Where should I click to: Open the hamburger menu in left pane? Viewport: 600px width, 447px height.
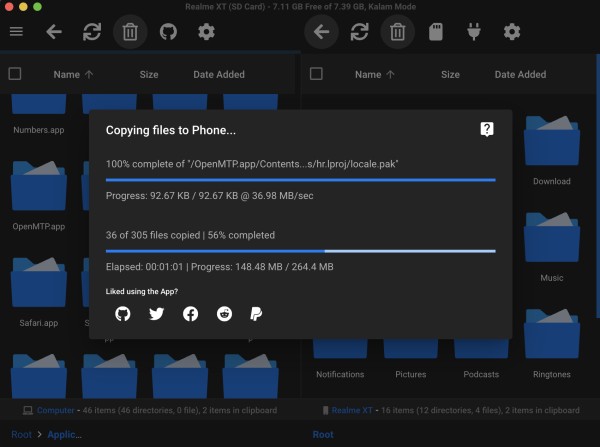[x=16, y=32]
